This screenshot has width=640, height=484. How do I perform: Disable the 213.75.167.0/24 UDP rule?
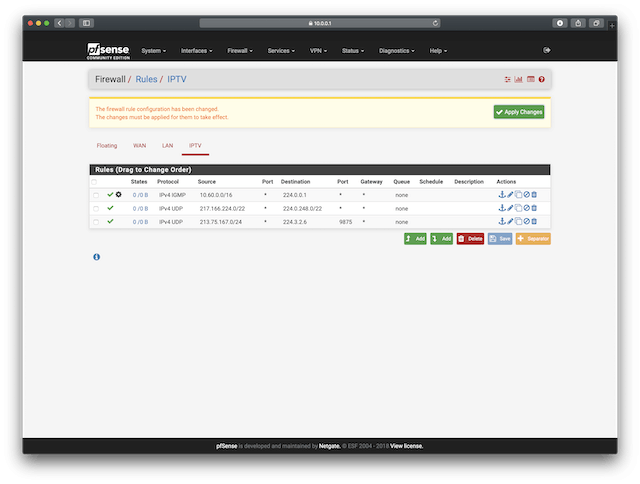click(x=527, y=221)
